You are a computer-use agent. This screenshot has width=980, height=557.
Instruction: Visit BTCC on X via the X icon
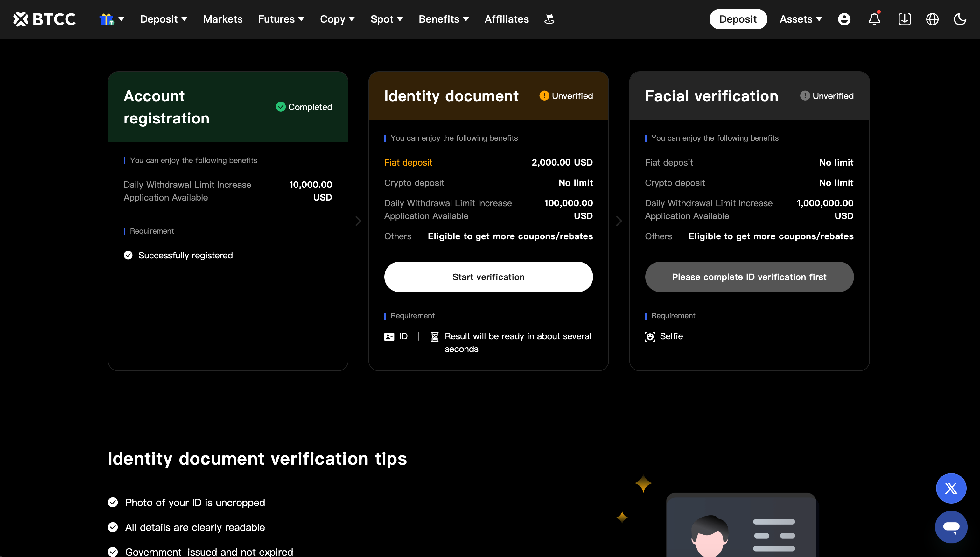tap(951, 488)
